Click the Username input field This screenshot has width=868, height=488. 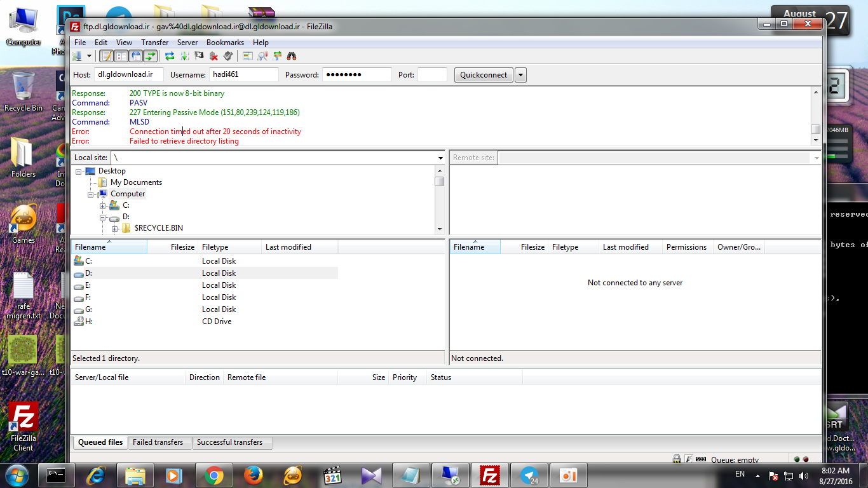[x=244, y=74]
